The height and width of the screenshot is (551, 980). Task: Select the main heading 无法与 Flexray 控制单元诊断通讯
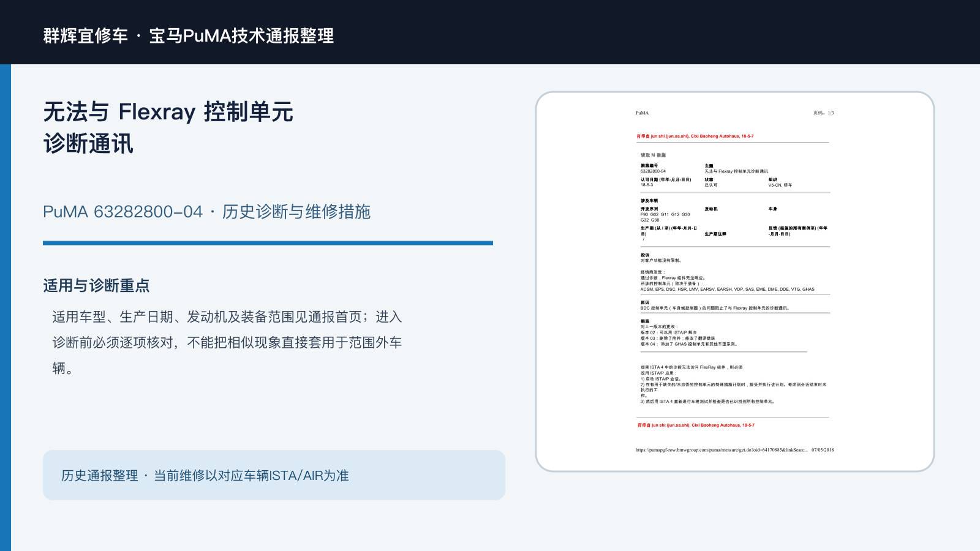tap(168, 127)
